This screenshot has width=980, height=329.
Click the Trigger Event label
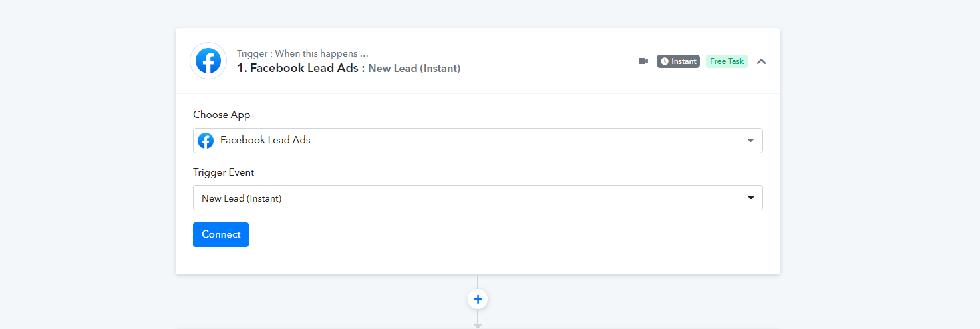click(x=224, y=172)
